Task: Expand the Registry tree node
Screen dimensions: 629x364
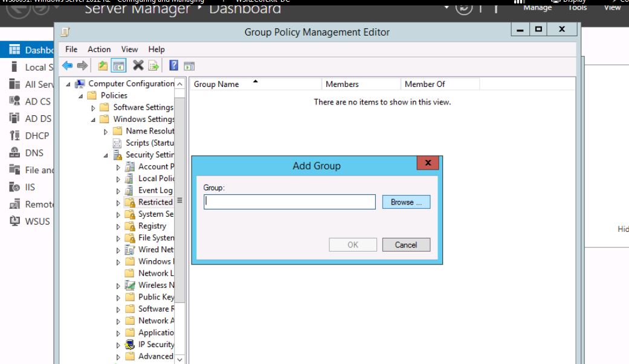Action: click(x=118, y=226)
